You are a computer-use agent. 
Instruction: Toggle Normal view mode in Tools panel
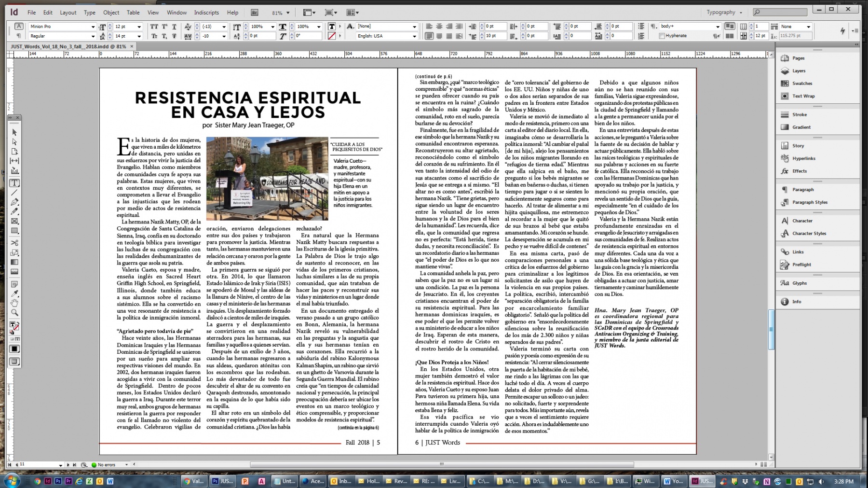[x=14, y=362]
